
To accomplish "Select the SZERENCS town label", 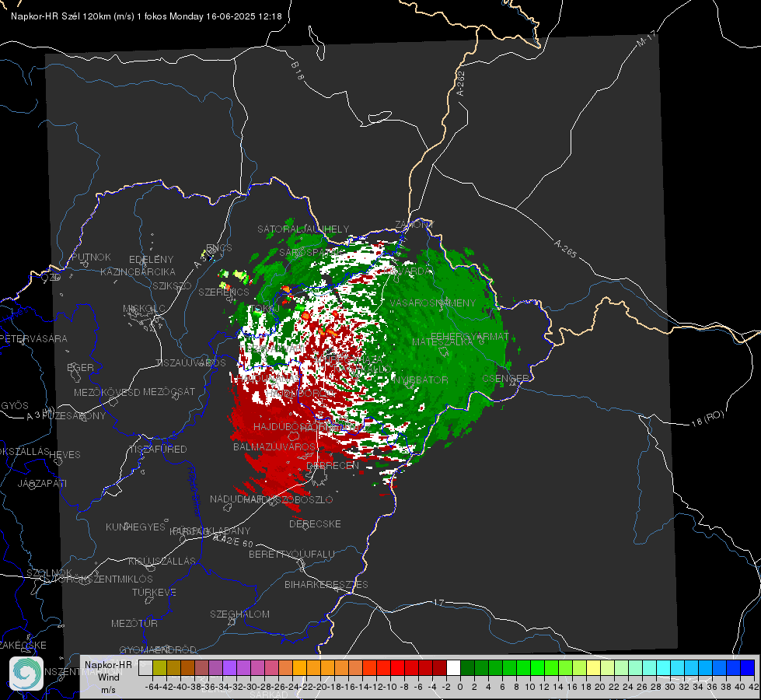I will pos(224,292).
